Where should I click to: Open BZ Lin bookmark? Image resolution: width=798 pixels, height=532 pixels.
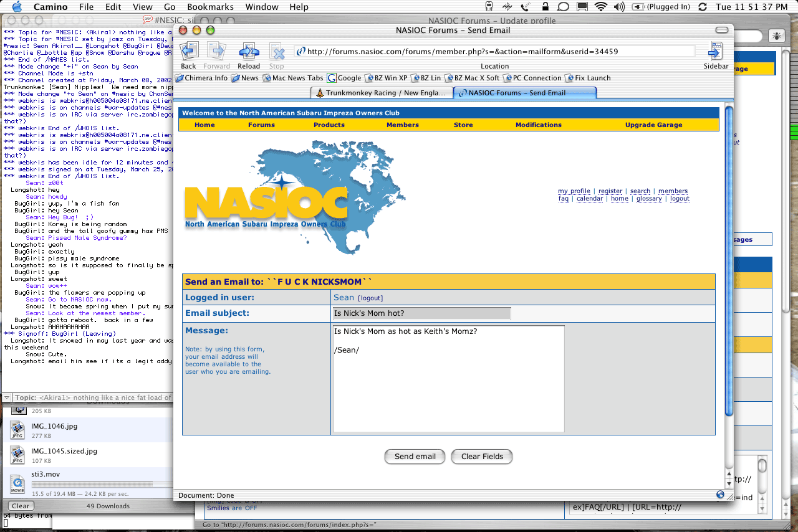426,78
